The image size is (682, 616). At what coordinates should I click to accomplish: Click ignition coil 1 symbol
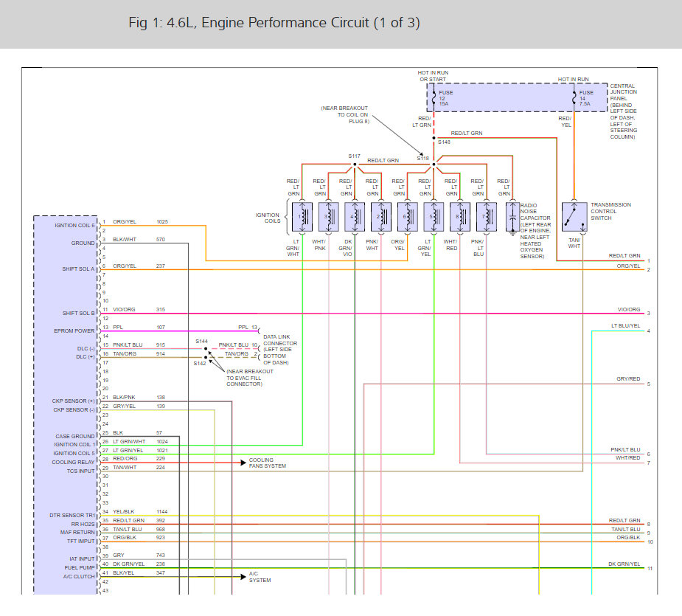302,217
